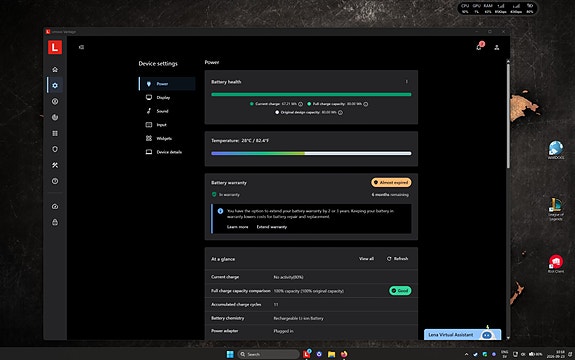Click the Current charge row in At a glance

pos(311,277)
